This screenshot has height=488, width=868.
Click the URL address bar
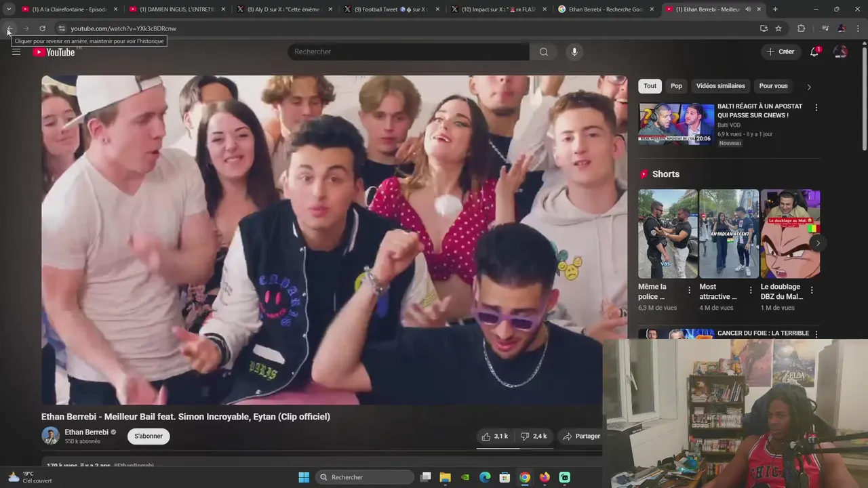coord(407,28)
